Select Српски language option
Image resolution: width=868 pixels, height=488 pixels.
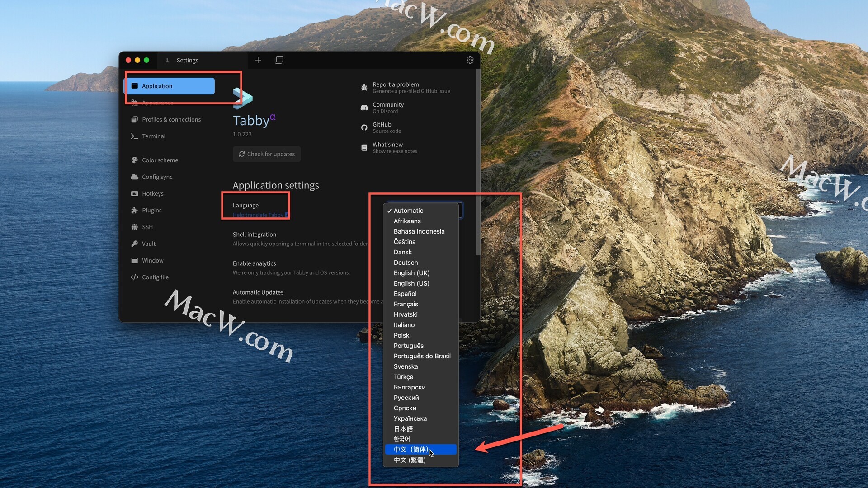(x=420, y=408)
